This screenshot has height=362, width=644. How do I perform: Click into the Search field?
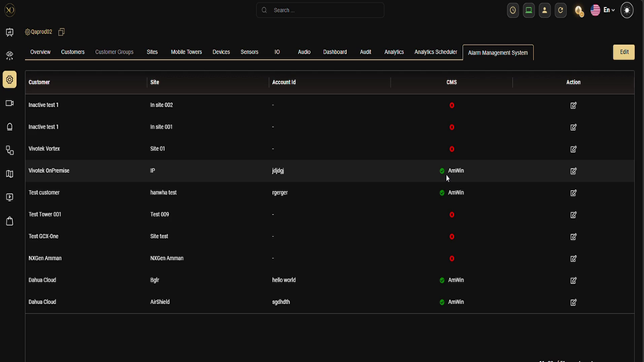pos(322,10)
